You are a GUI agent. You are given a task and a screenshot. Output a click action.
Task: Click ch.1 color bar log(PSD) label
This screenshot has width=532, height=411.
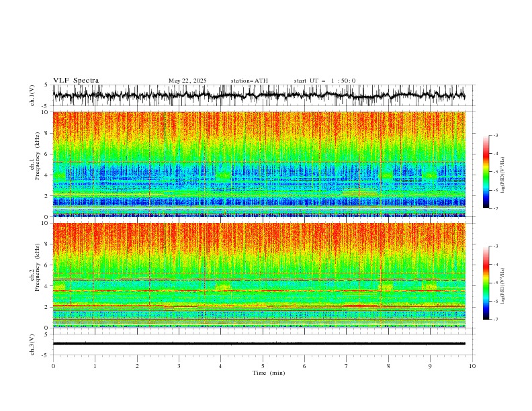(x=503, y=175)
